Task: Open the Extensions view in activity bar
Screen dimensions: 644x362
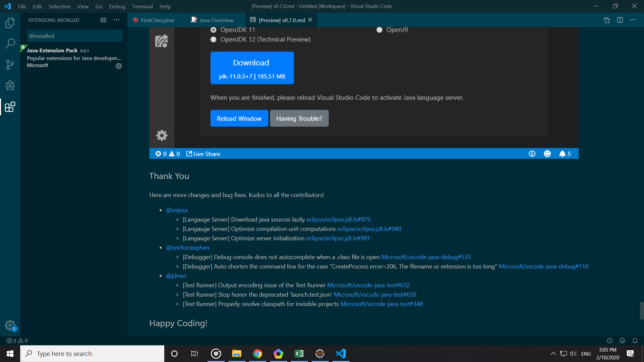Action: [10, 107]
